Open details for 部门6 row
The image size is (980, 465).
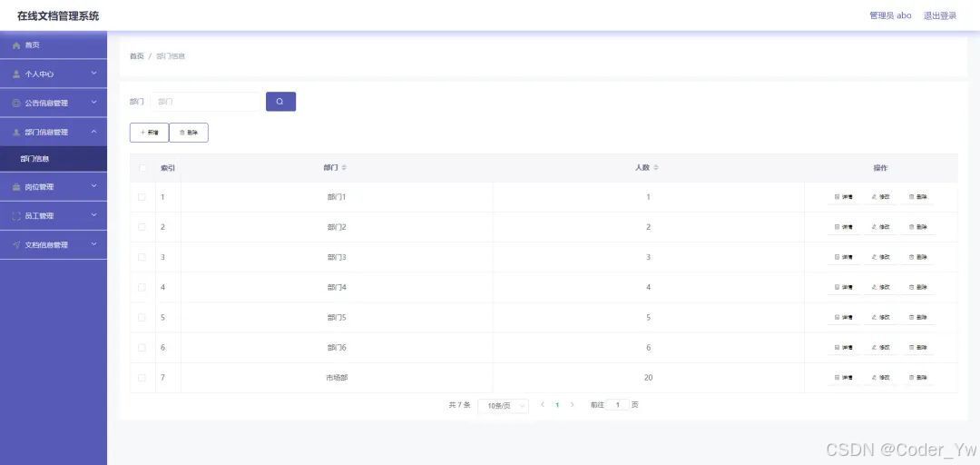[x=843, y=347]
